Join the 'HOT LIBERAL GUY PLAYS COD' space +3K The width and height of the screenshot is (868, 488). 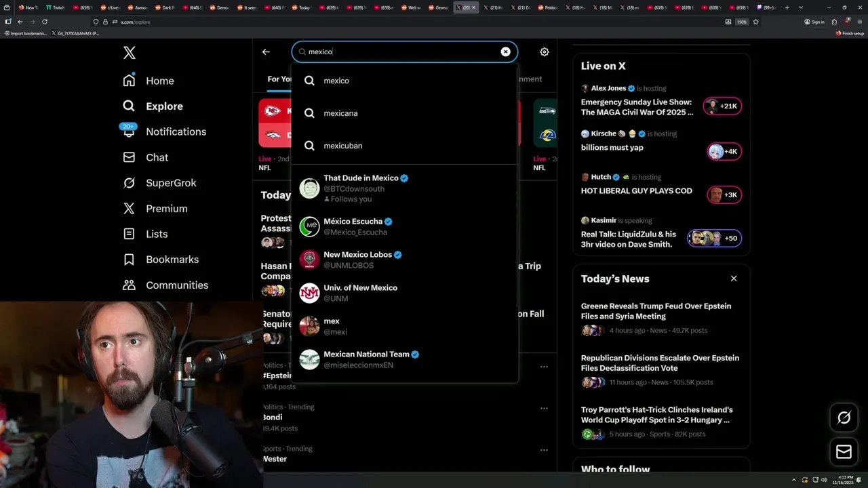click(x=724, y=195)
